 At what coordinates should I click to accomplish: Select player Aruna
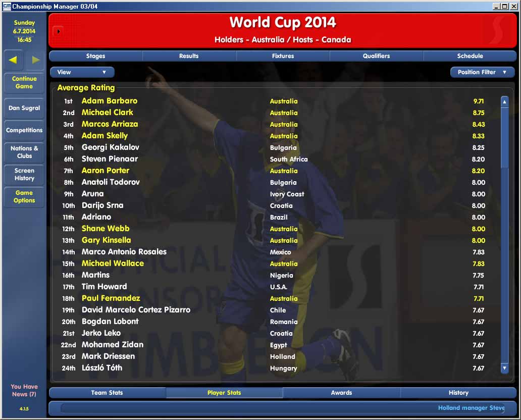point(93,194)
